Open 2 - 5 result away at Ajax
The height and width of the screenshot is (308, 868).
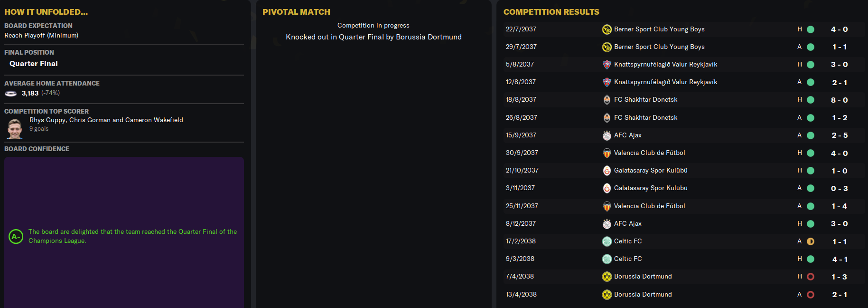click(840, 135)
